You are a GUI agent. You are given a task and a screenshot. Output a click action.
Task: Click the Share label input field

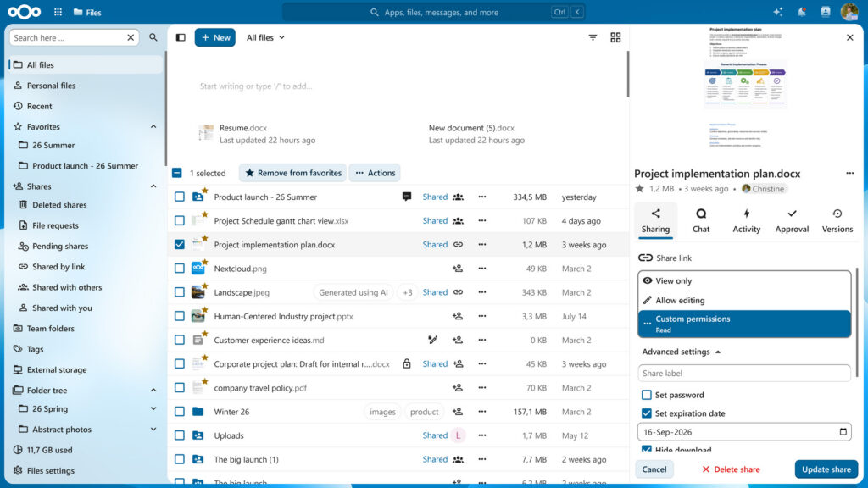click(744, 374)
